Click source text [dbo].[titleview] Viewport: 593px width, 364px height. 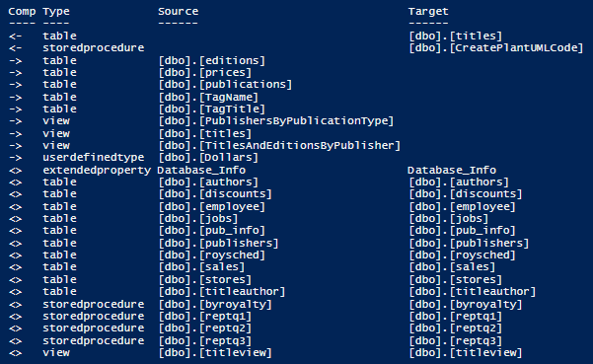click(x=215, y=353)
